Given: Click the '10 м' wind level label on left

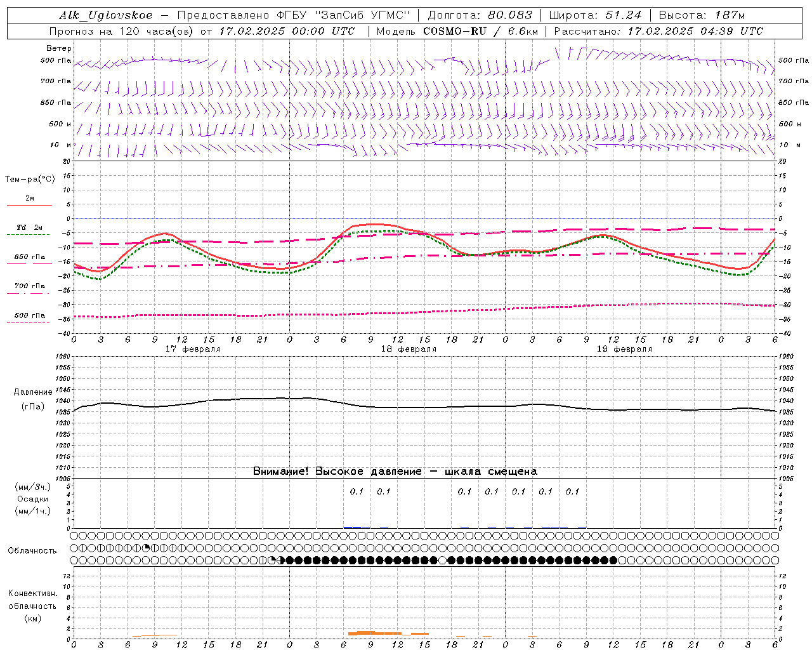Looking at the screenshot, I should [61, 145].
